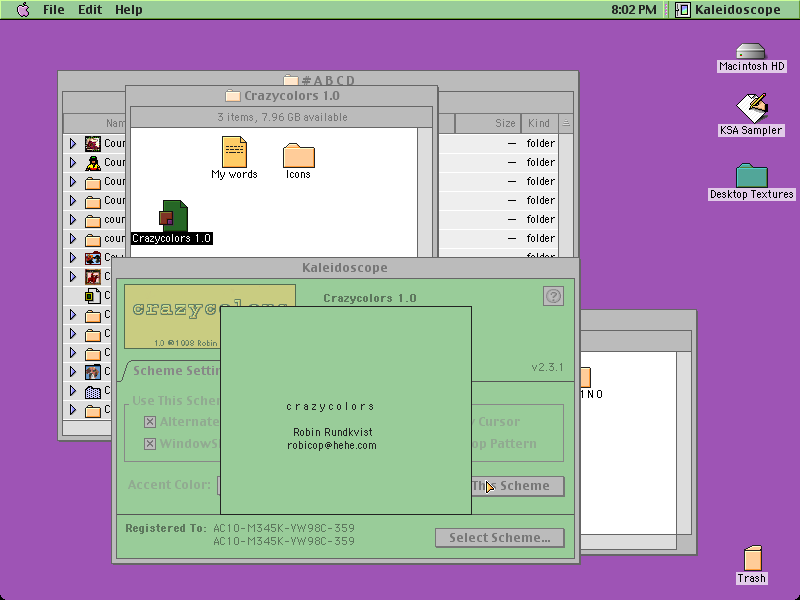Select the green Crazycolors 1.0 scheme file icon
This screenshot has width=800, height=600.
pos(173,216)
